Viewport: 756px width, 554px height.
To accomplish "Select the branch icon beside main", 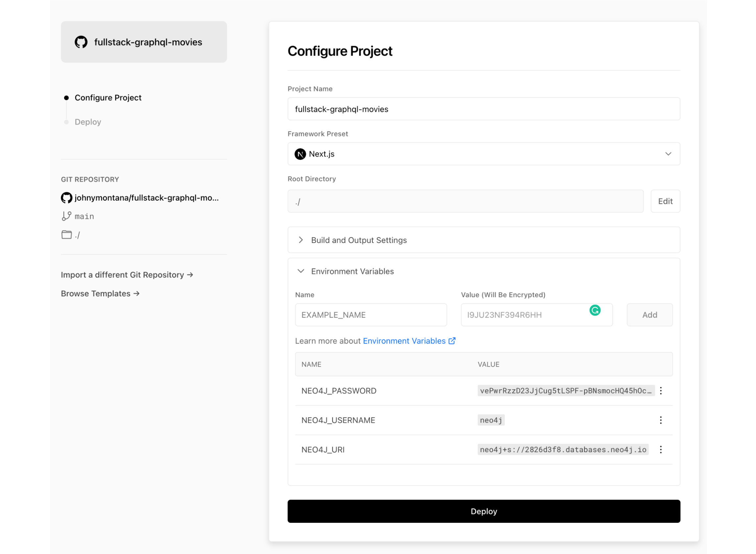I will coord(66,216).
